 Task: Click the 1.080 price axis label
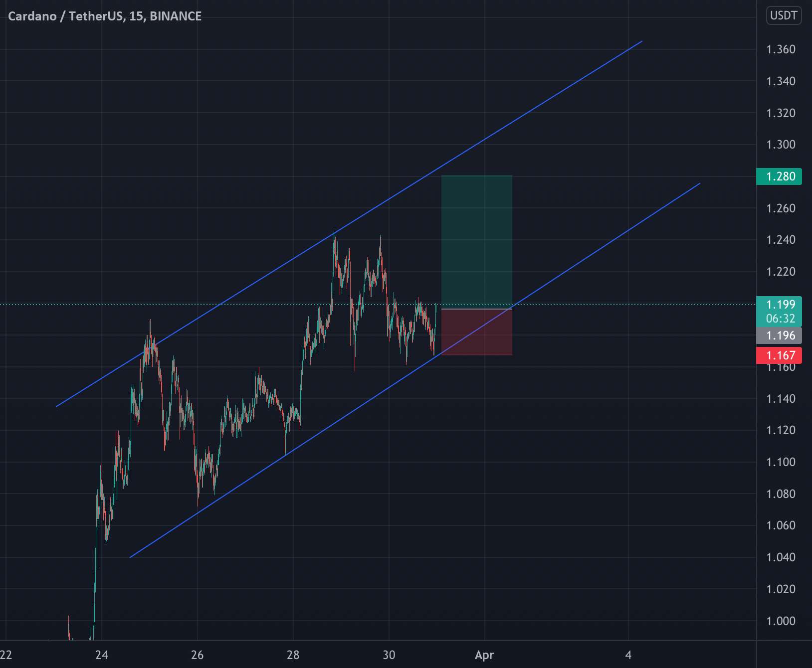coord(781,494)
